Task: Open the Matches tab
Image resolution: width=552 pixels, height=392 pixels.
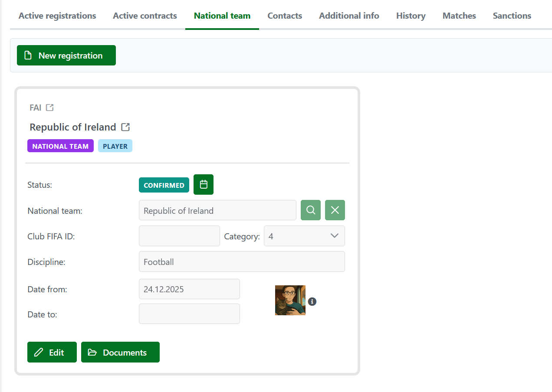Action: [x=459, y=16]
